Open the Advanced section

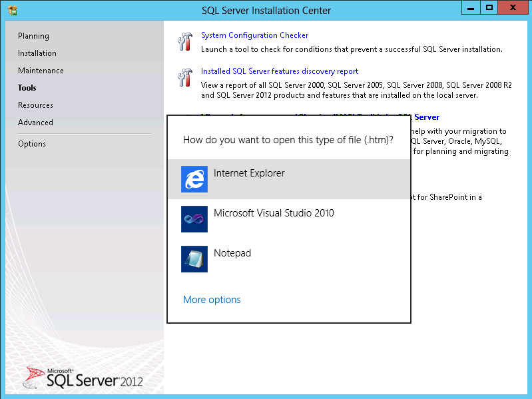tap(36, 123)
